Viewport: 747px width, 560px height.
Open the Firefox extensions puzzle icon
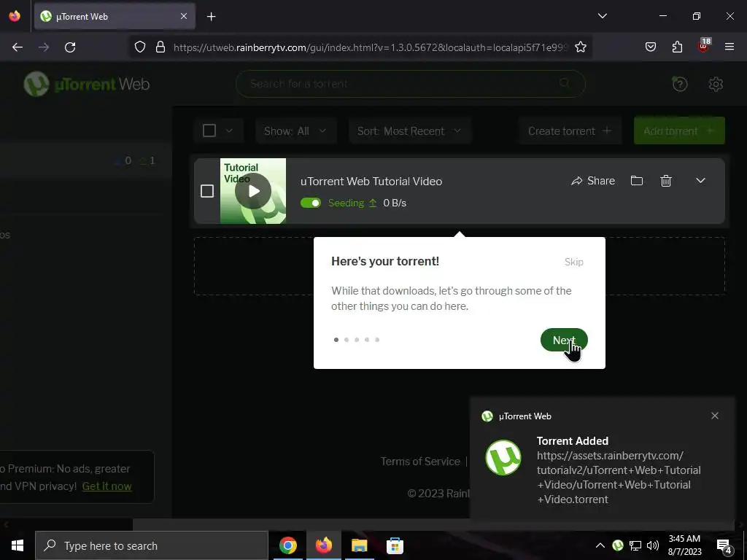click(677, 47)
